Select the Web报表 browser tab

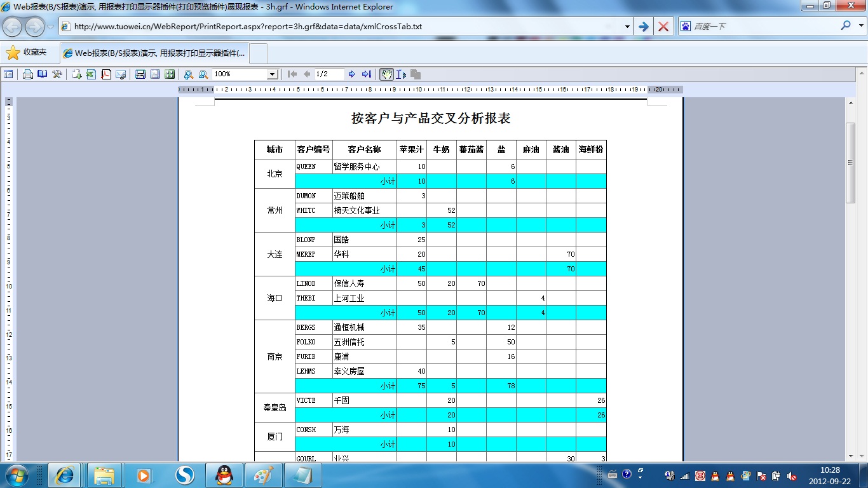[156, 53]
